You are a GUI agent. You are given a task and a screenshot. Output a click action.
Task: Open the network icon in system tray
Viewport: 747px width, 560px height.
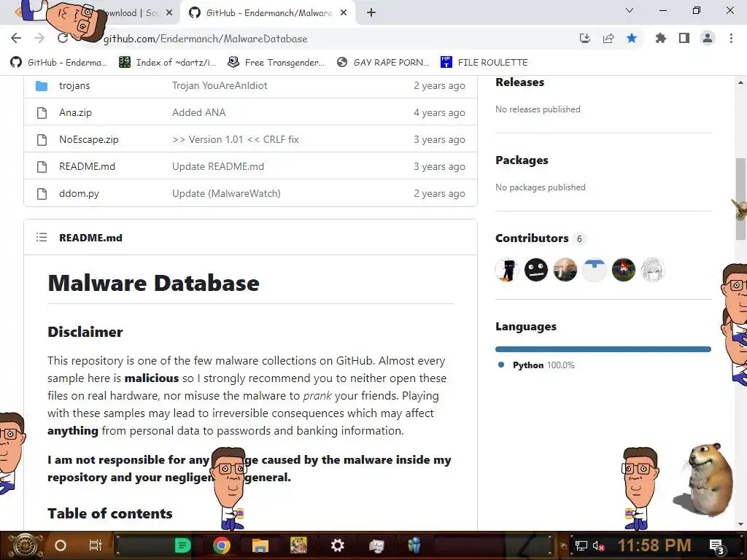[581, 545]
